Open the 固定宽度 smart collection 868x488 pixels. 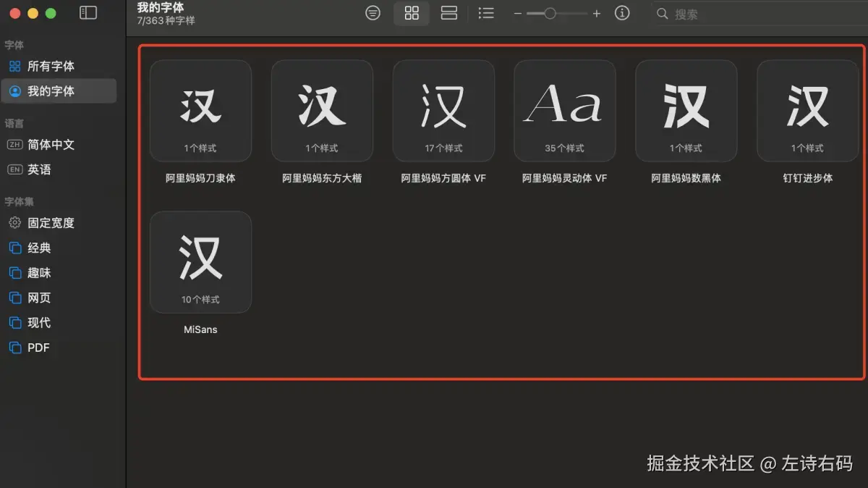click(59, 223)
